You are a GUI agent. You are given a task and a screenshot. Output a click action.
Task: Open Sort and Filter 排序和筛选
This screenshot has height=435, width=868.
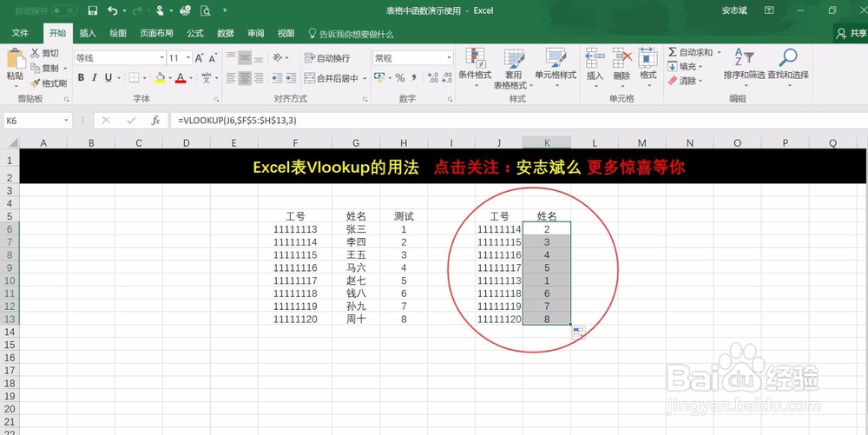744,66
